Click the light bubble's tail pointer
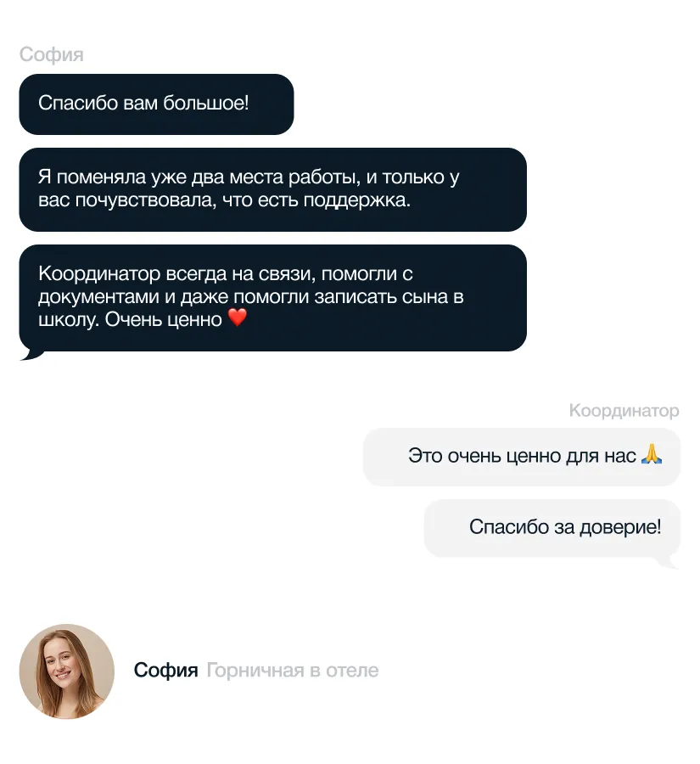This screenshot has height=764, width=700. [x=669, y=562]
